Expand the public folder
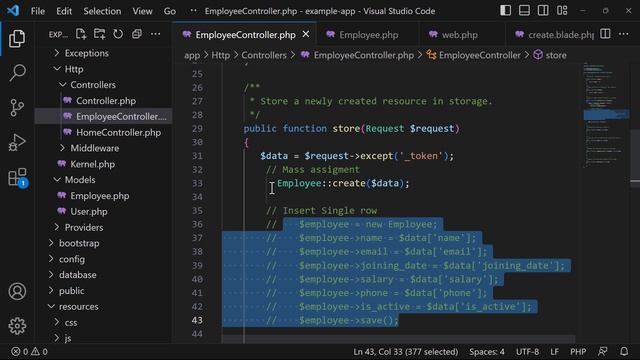 (71, 291)
